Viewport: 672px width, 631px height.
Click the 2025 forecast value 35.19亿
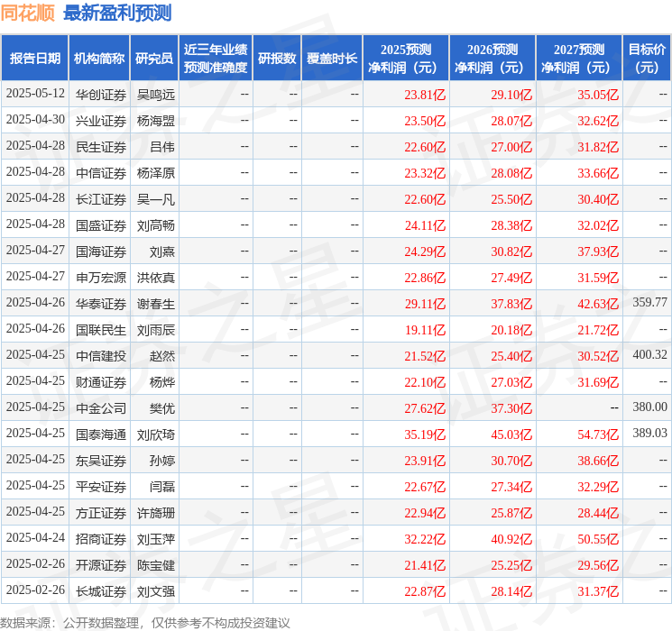click(425, 434)
